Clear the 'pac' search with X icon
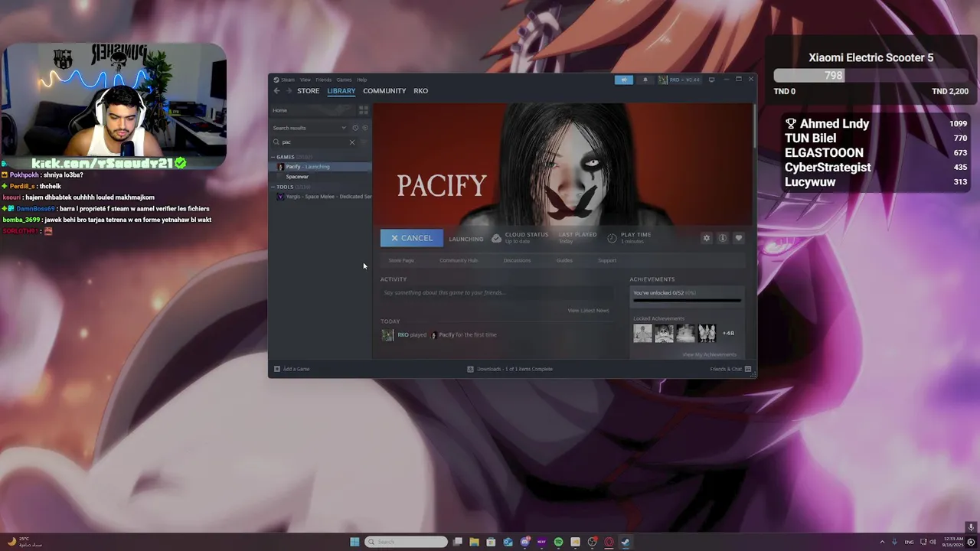Image resolution: width=980 pixels, height=551 pixels. [352, 142]
